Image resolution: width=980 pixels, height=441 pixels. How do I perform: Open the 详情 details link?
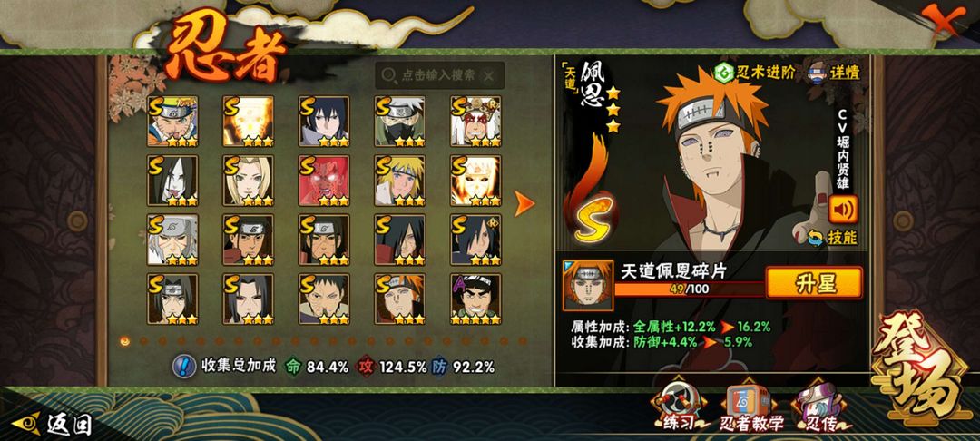tap(835, 72)
